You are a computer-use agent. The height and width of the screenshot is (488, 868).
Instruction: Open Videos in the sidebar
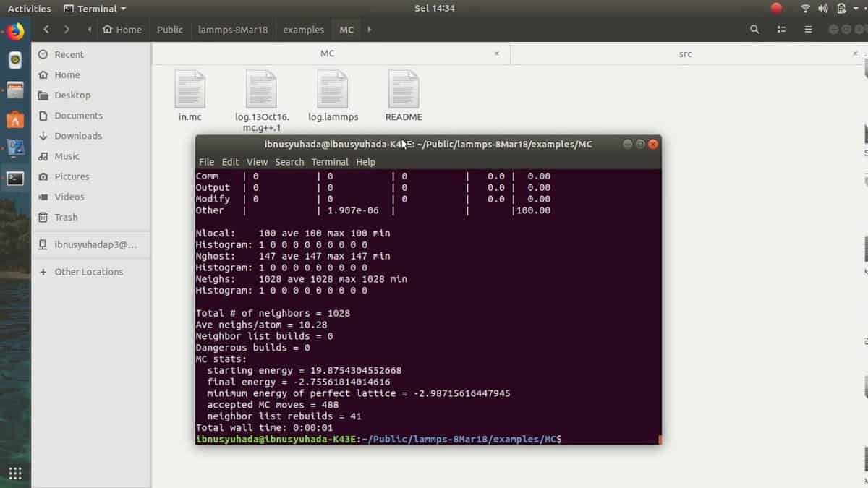coord(91,196)
